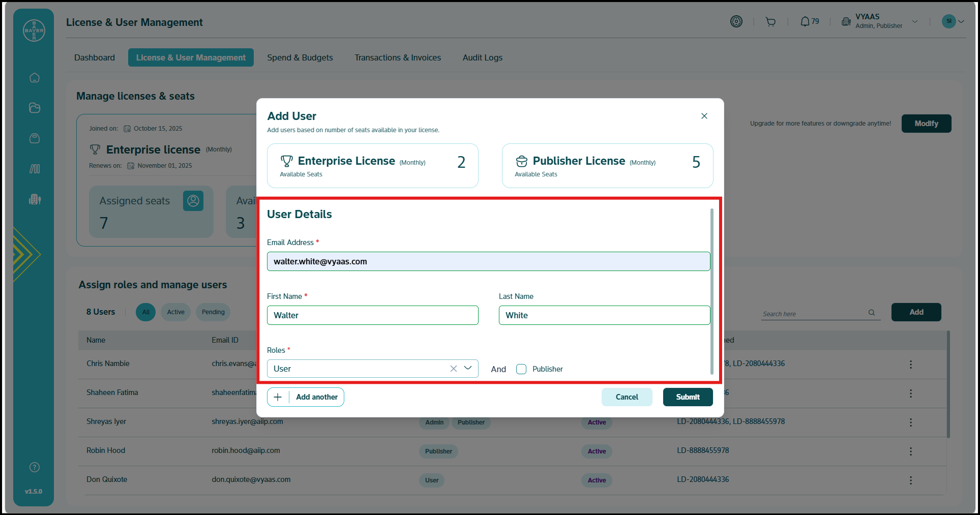
Task: Close the Add User dialog
Action: pyautogui.click(x=704, y=116)
